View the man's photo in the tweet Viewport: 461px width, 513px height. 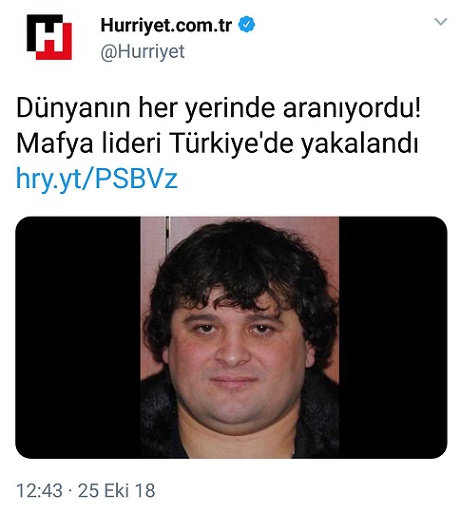pos(240,337)
